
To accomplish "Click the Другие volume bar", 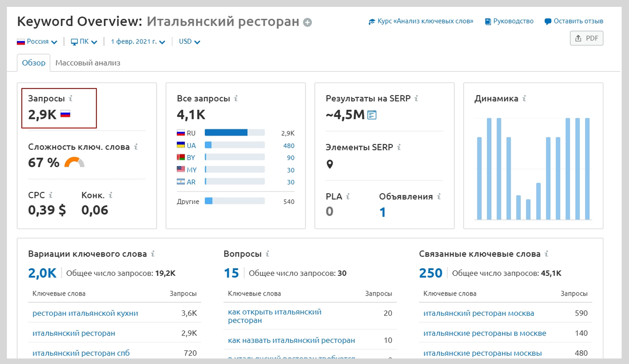I will [x=235, y=201].
